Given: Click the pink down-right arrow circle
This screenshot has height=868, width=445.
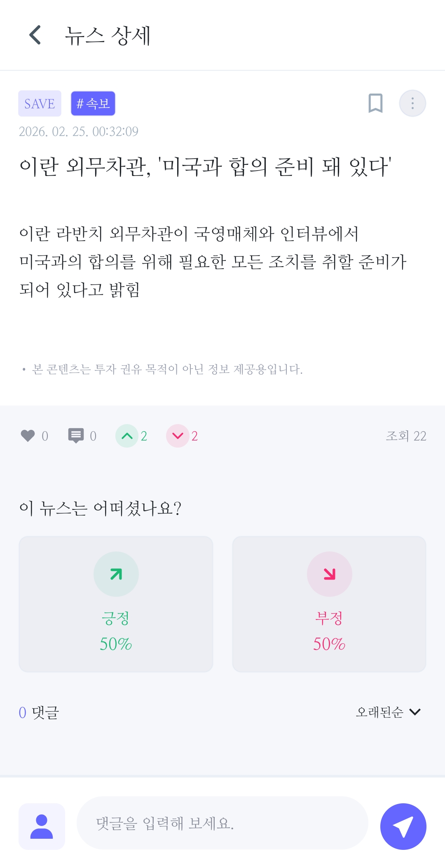Looking at the screenshot, I should [x=329, y=574].
